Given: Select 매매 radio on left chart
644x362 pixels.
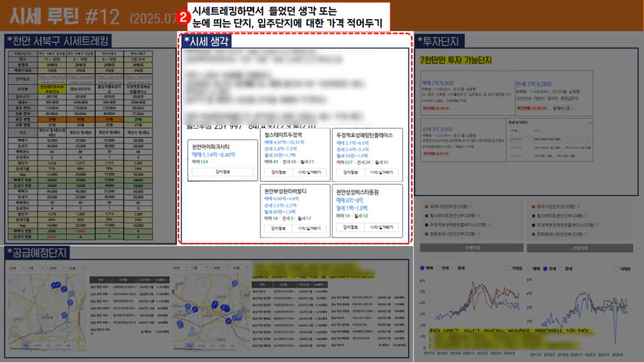Looking at the screenshot, I should 423,268.
